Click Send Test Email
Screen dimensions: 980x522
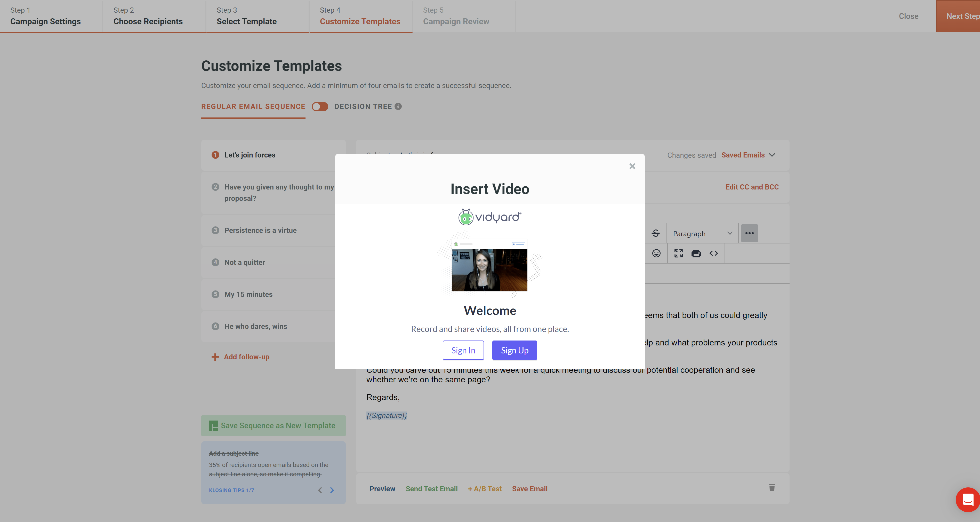coord(431,488)
